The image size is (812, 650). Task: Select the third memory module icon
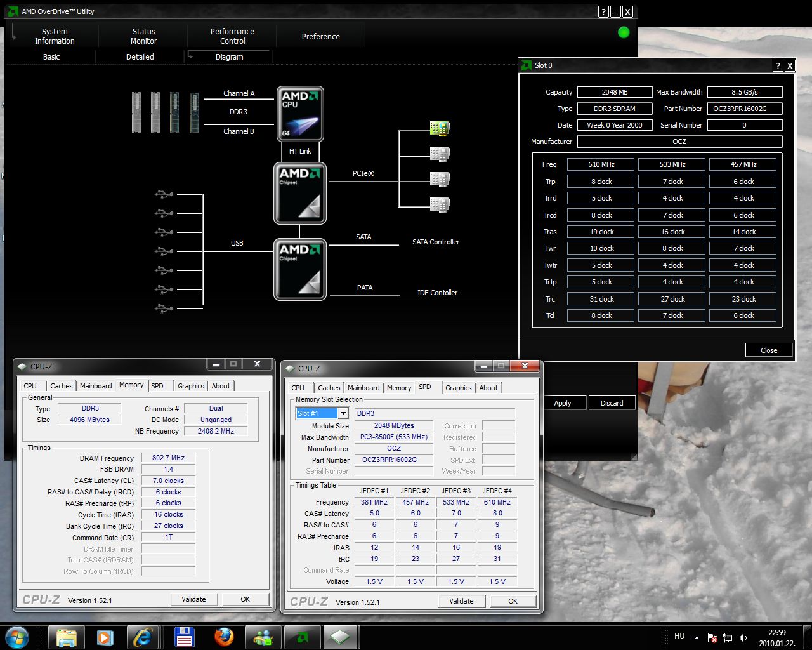[x=174, y=112]
